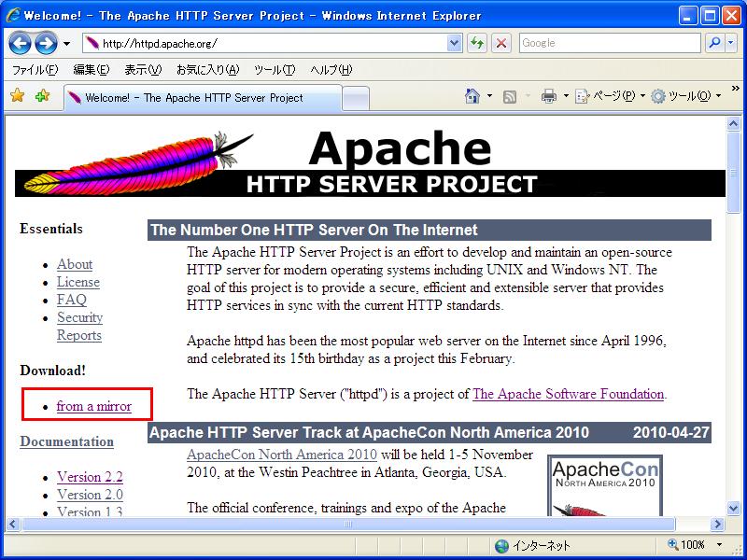Open the 表示(V) menu

(x=143, y=70)
